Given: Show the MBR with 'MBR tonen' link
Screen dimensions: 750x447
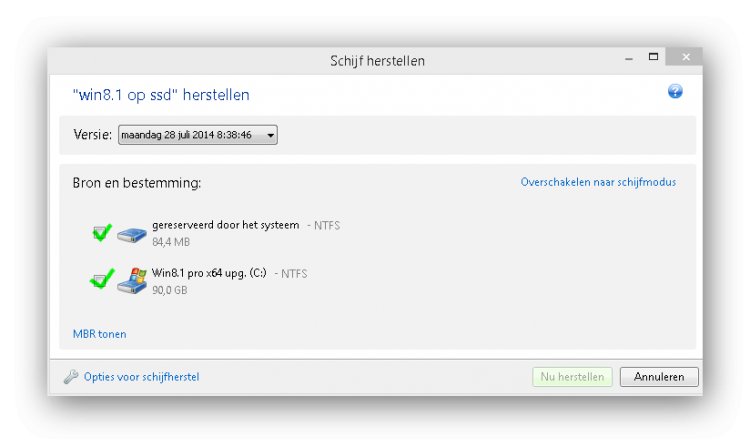Looking at the screenshot, I should pos(99,334).
